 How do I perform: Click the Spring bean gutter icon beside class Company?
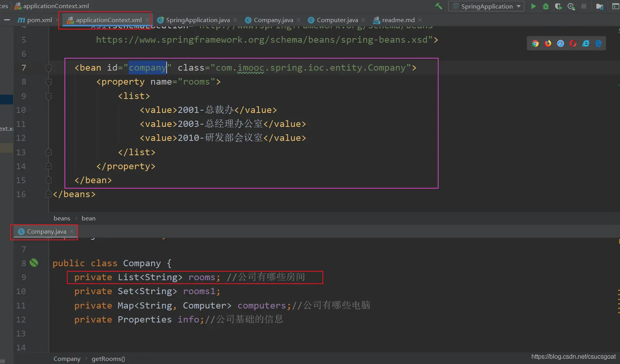click(34, 263)
